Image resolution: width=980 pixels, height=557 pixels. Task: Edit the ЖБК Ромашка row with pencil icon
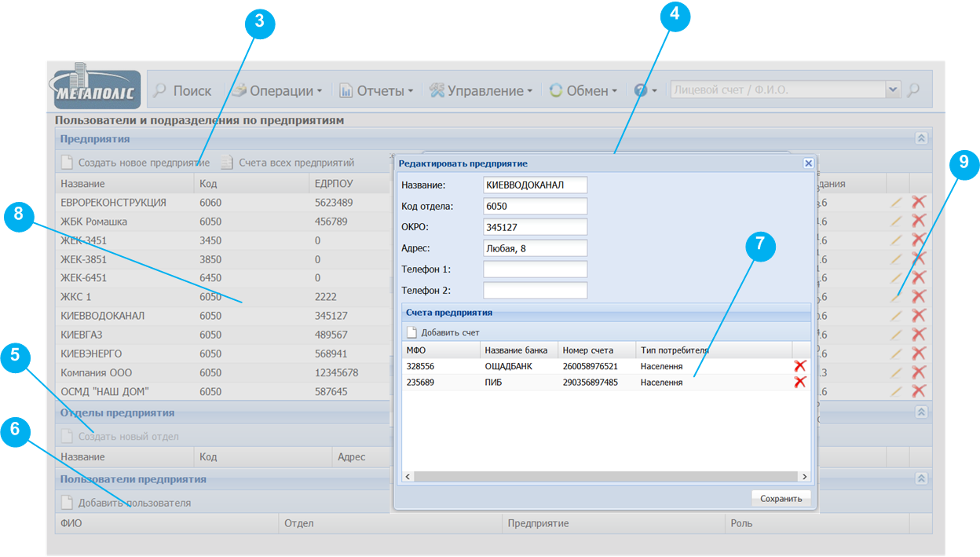897,221
